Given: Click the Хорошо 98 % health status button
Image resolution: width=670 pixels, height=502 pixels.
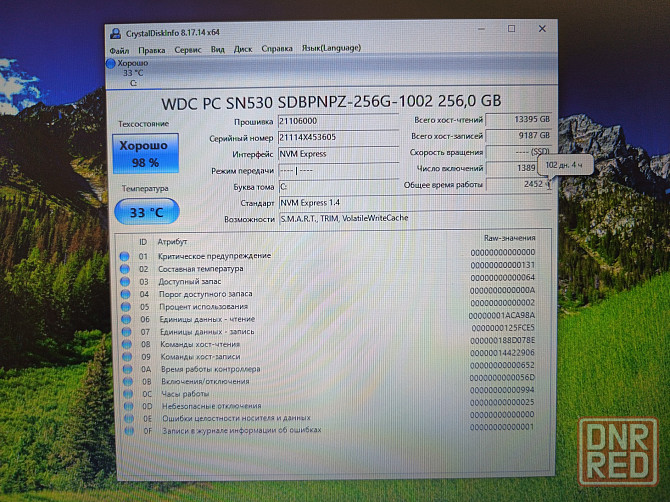Looking at the screenshot, I should (x=145, y=154).
